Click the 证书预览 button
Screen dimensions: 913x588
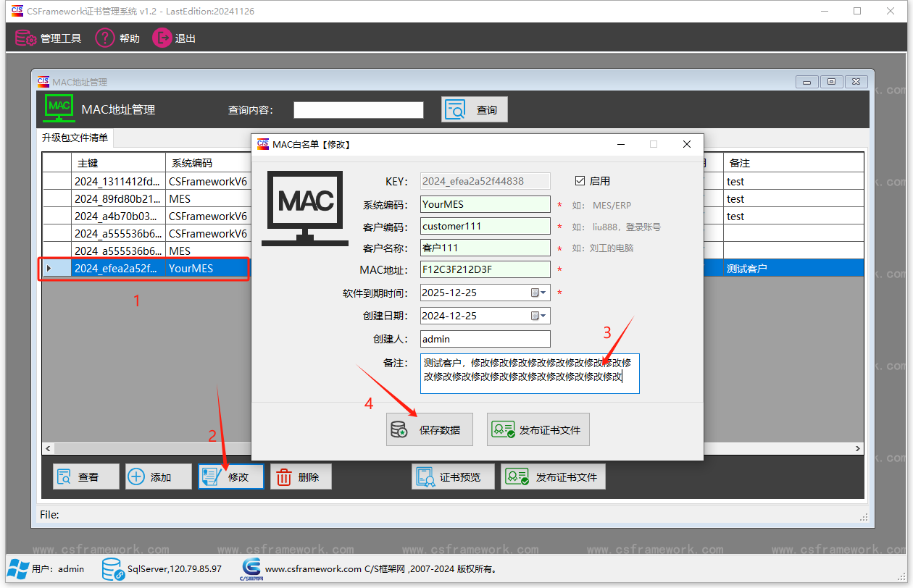point(453,476)
